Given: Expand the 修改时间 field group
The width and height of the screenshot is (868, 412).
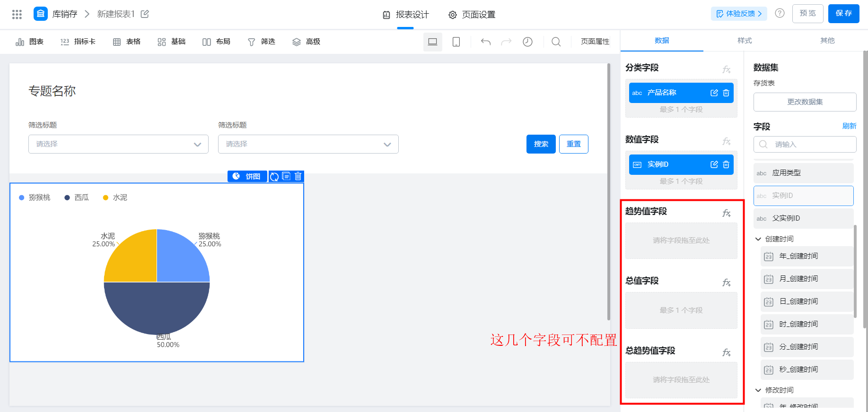Looking at the screenshot, I should pos(758,390).
